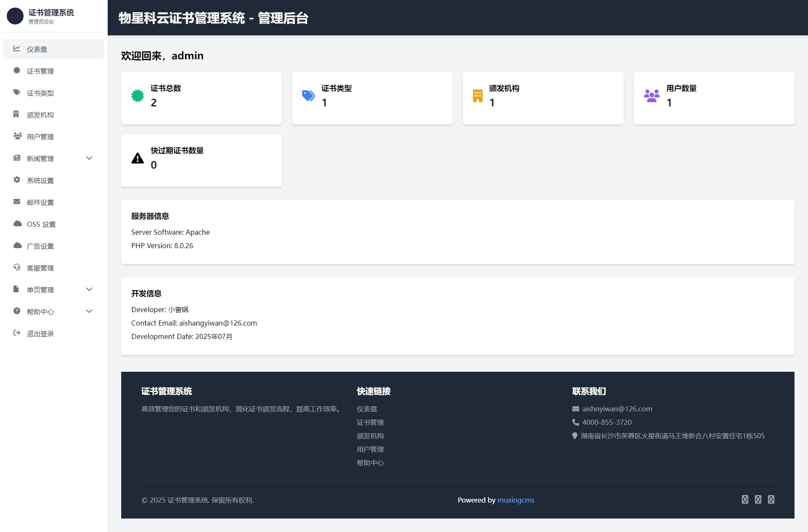Click the headset icon beside 客服管理
Screen dimensions: 808x532
(x=17, y=267)
